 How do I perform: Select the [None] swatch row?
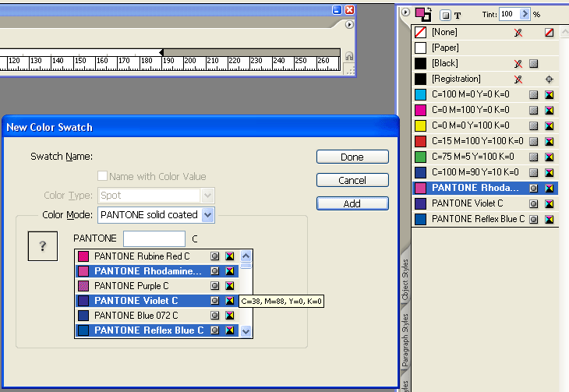pyautogui.click(x=485, y=33)
